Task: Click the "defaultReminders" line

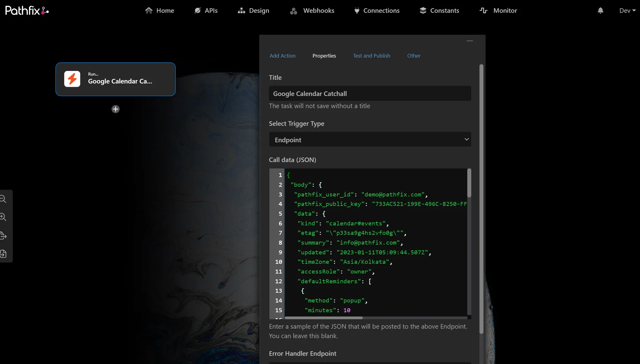Action: pyautogui.click(x=334, y=281)
